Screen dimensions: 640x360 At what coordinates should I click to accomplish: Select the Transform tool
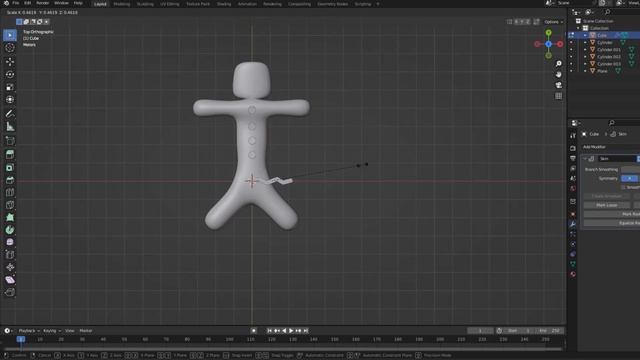point(10,100)
